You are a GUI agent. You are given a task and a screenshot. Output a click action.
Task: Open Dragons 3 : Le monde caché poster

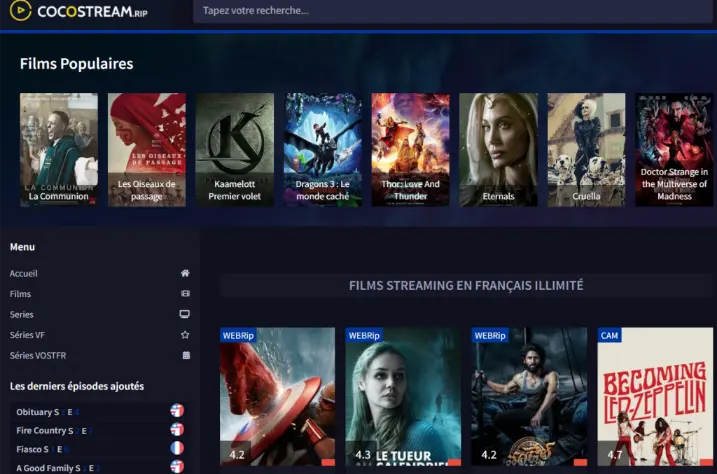[x=322, y=149]
